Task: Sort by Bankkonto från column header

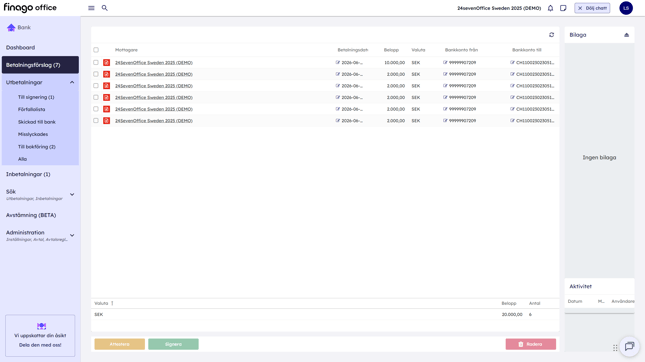Action: click(461, 50)
